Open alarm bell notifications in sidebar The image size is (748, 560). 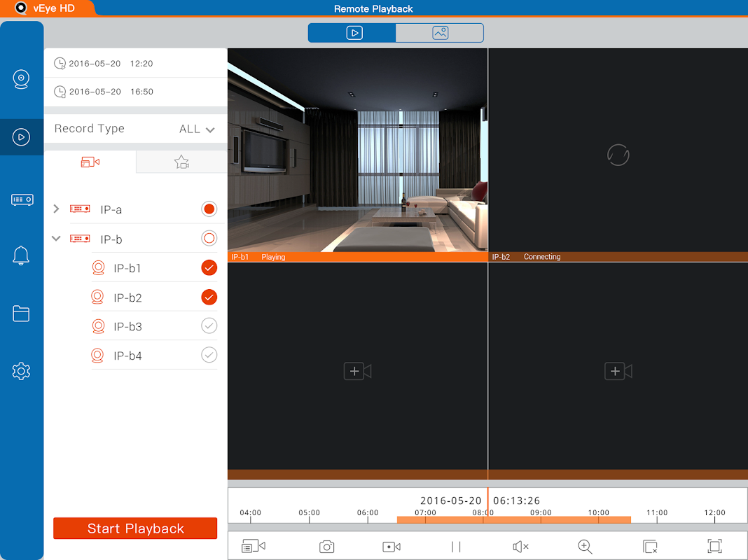point(21,255)
